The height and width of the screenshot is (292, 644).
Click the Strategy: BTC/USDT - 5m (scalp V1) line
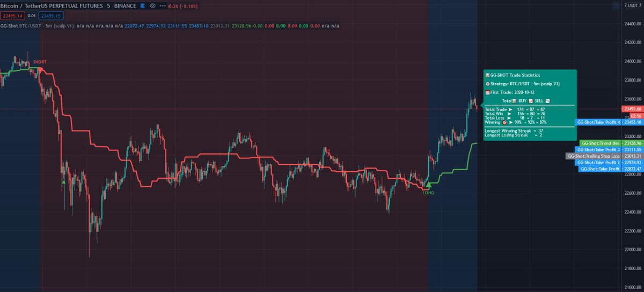tap(522, 84)
